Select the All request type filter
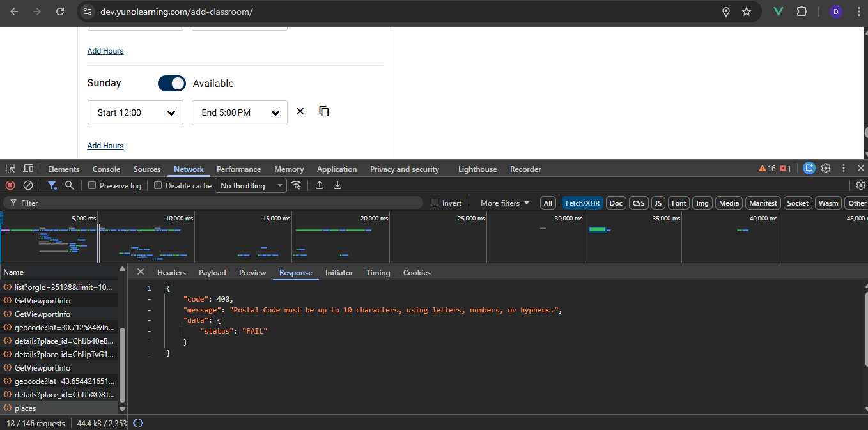The height and width of the screenshot is (430, 868). [x=548, y=203]
